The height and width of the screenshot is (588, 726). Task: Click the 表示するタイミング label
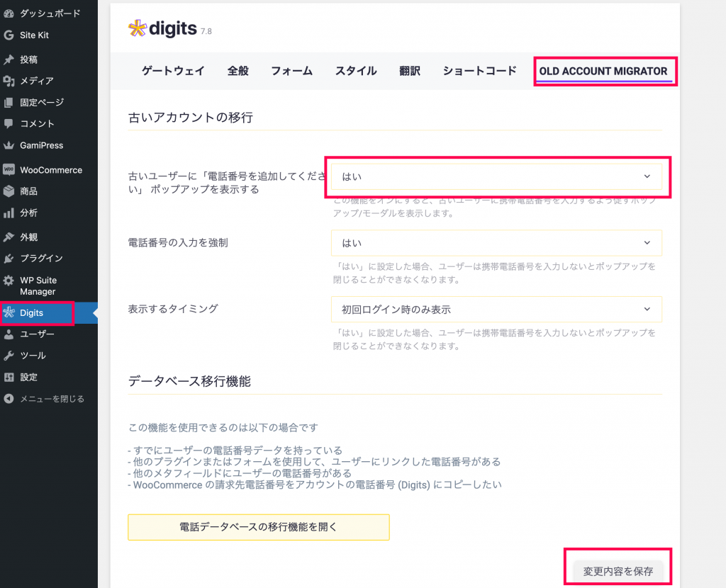[173, 309]
